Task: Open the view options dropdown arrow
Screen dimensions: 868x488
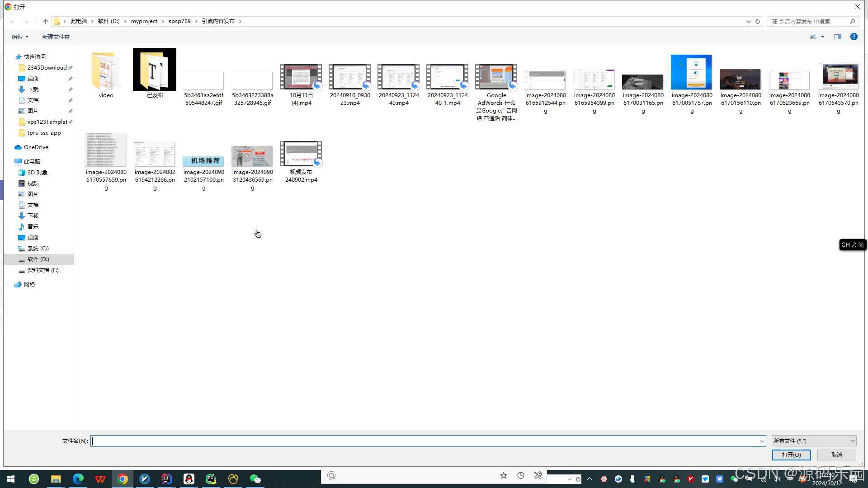Action: coord(822,37)
